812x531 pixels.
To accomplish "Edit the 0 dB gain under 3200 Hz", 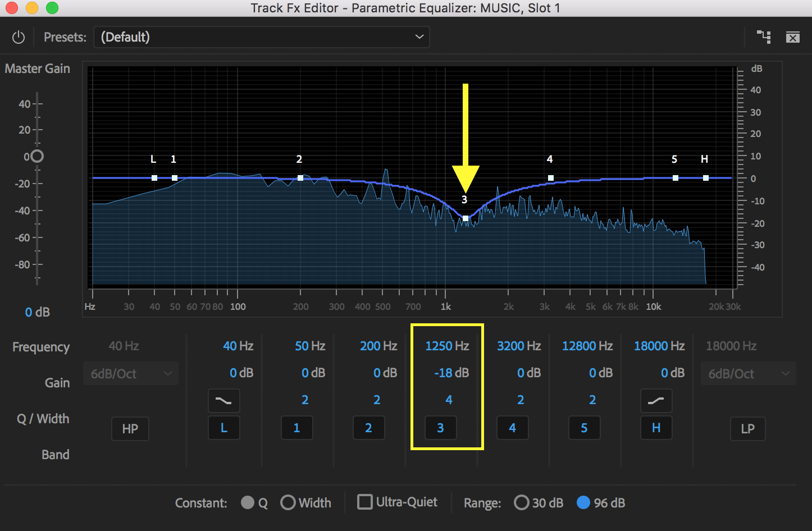I will 529,373.
